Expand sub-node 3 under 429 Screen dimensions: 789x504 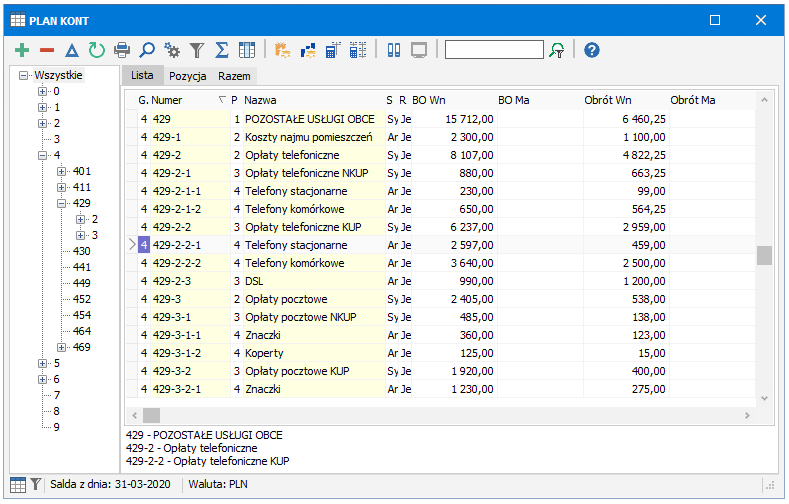[x=81, y=235]
